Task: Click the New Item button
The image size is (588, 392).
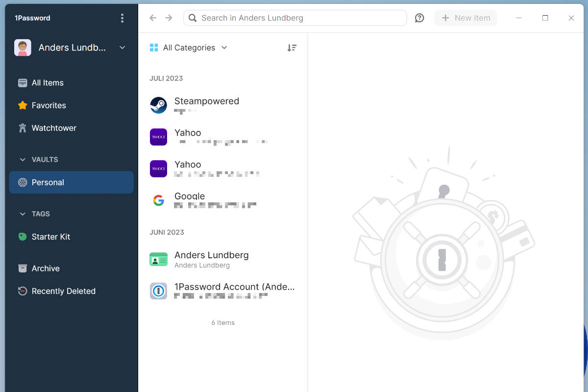Action: click(x=465, y=18)
